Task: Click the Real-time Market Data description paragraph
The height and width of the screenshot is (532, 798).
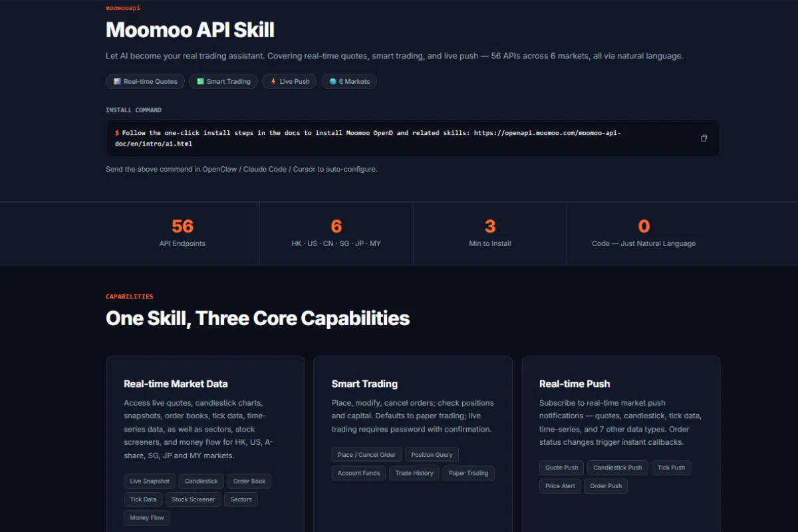Action: pyautogui.click(x=199, y=429)
